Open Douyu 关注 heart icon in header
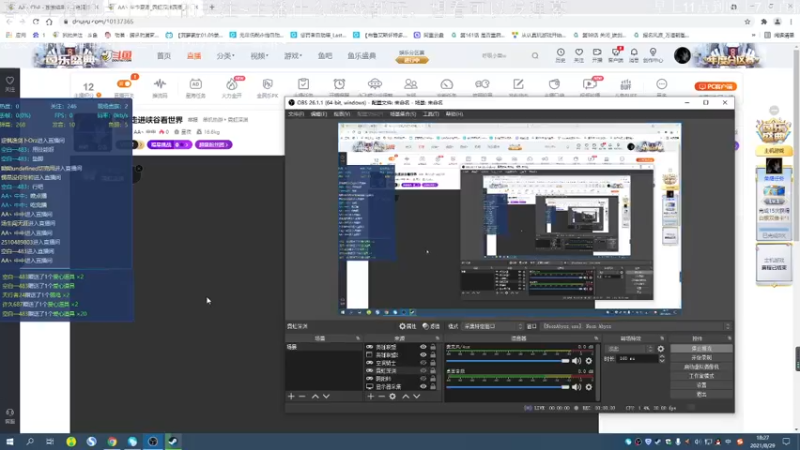The width and height of the screenshot is (800, 450). [x=579, y=55]
